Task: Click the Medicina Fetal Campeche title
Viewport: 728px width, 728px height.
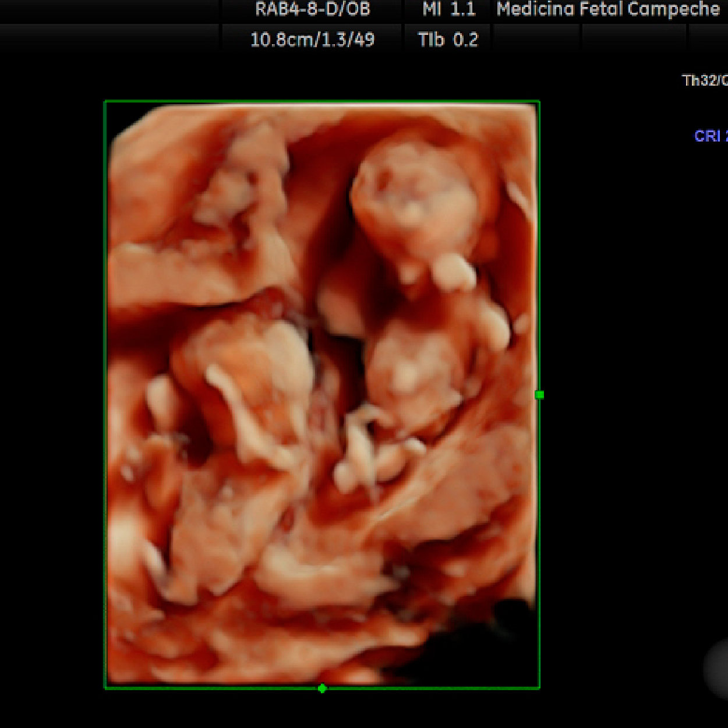Action: click(608, 9)
